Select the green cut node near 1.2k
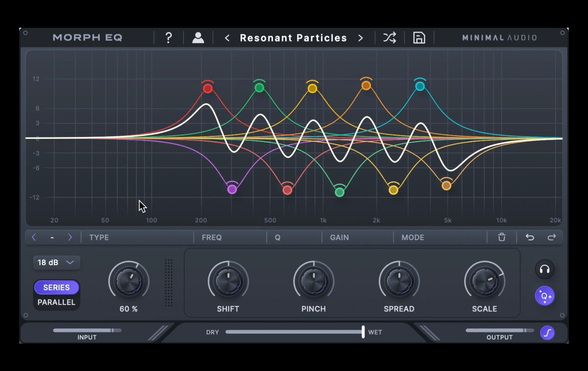The image size is (588, 371). tap(340, 192)
